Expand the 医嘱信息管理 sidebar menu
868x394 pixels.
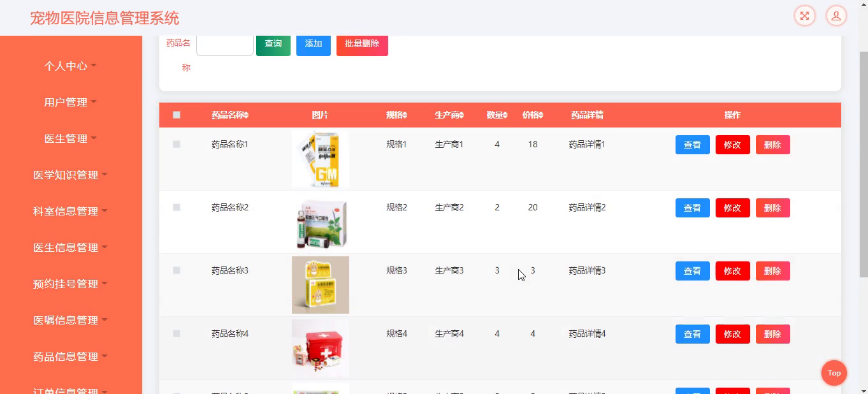(x=71, y=320)
